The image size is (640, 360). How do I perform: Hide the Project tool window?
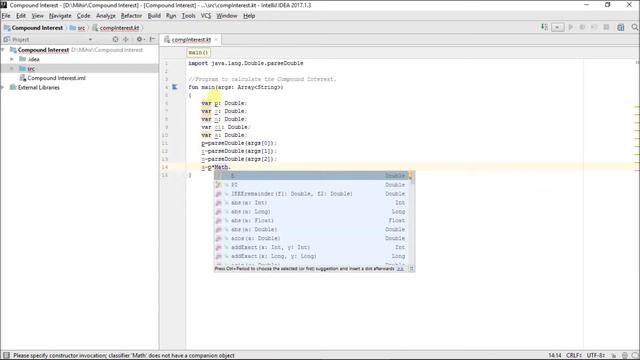152,39
